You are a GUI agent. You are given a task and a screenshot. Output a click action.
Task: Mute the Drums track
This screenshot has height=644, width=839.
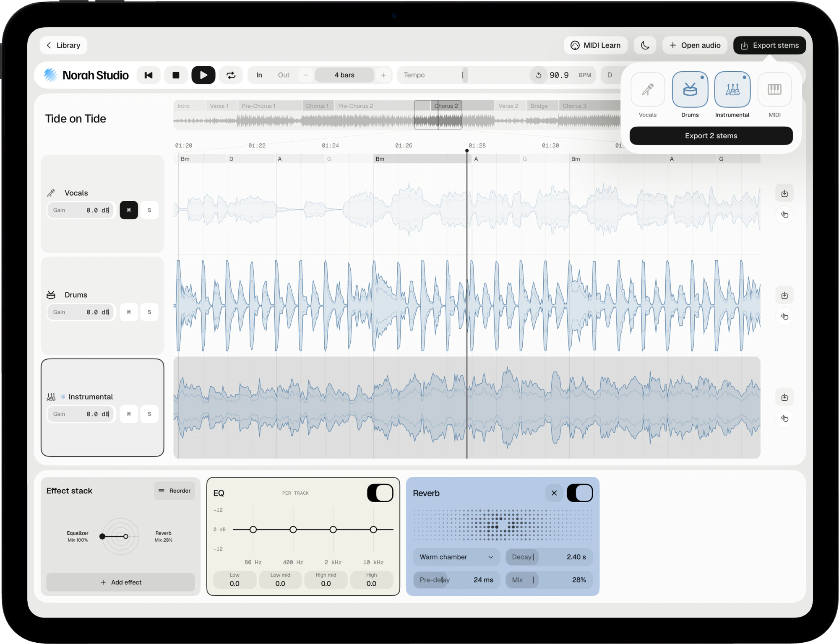click(x=129, y=312)
